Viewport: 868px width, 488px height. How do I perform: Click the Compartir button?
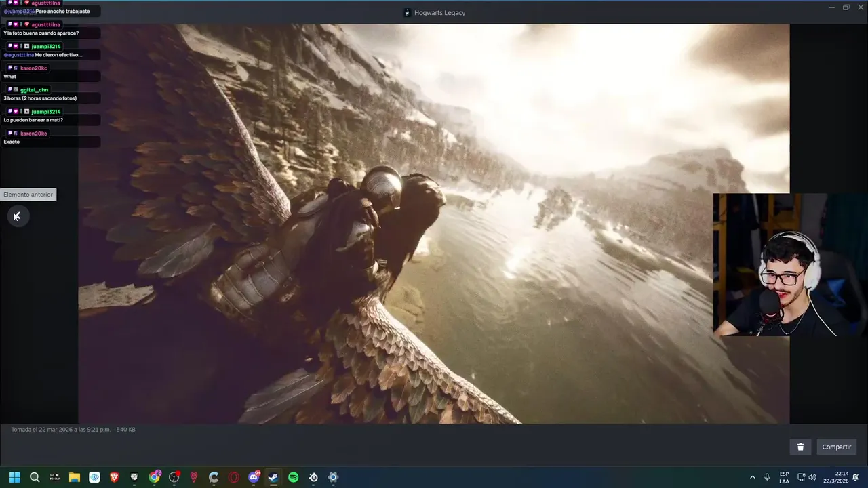(836, 447)
